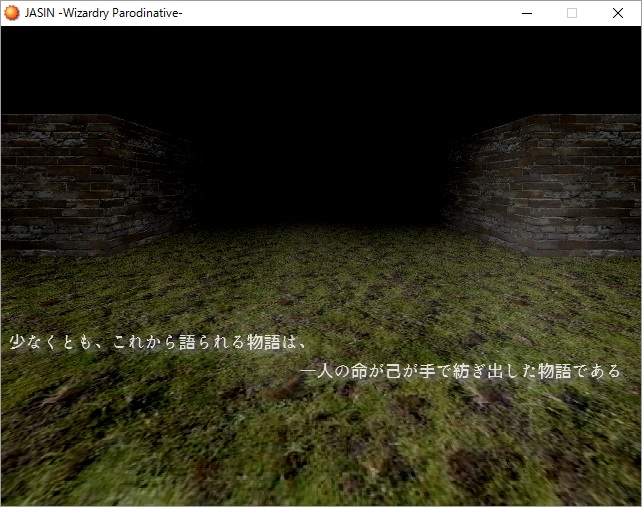The width and height of the screenshot is (642, 507).
Task: Click the greyed-out maximize button
Action: pyautogui.click(x=572, y=13)
